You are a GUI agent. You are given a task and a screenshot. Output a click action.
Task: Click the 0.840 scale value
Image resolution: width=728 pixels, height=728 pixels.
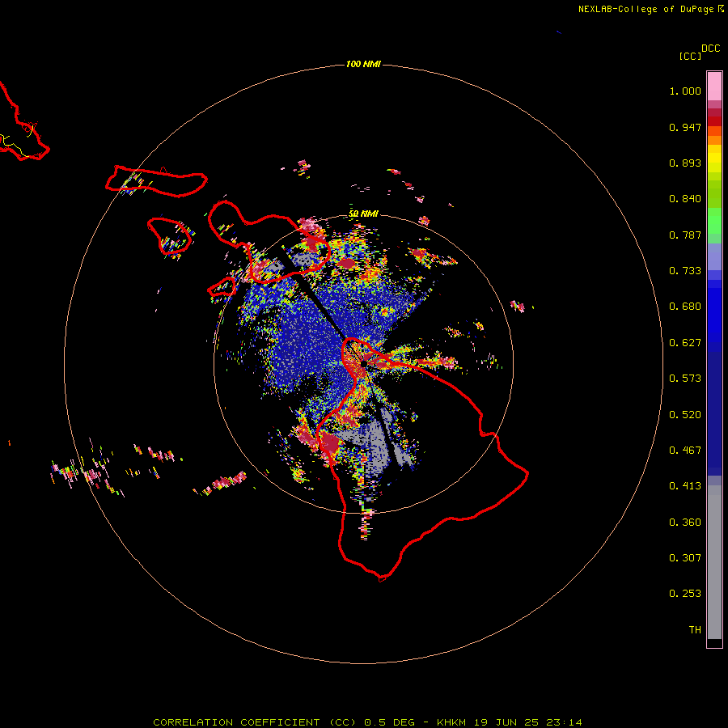point(685,199)
